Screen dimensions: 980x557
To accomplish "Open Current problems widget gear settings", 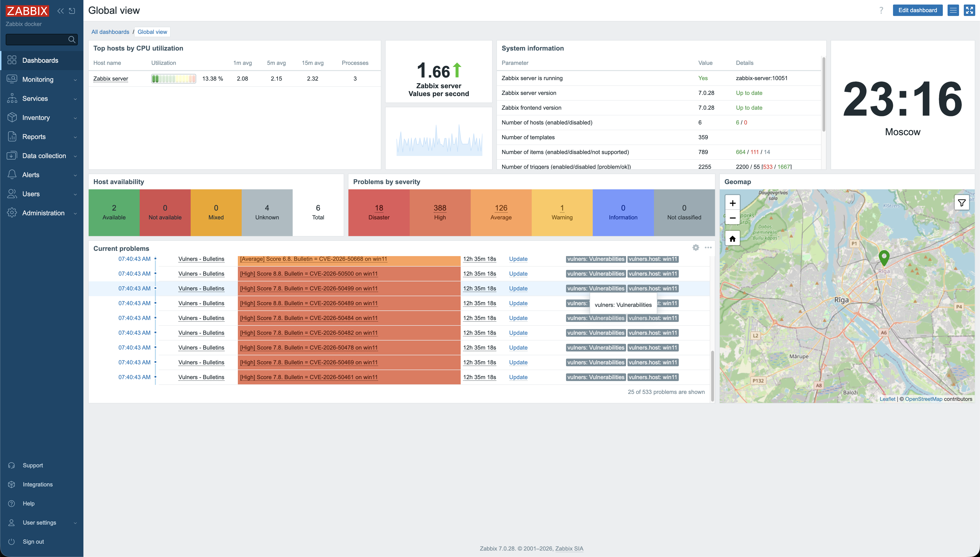I will 696,248.
